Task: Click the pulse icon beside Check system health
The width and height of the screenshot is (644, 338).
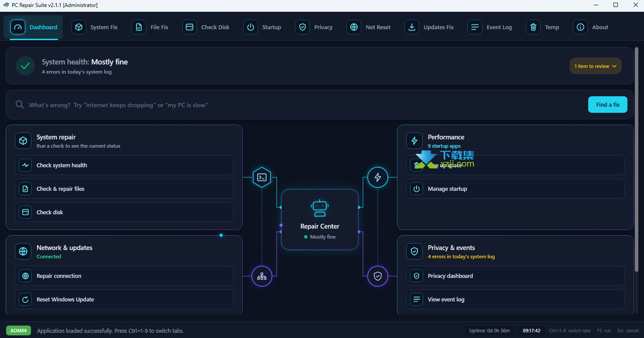Action: pos(25,165)
